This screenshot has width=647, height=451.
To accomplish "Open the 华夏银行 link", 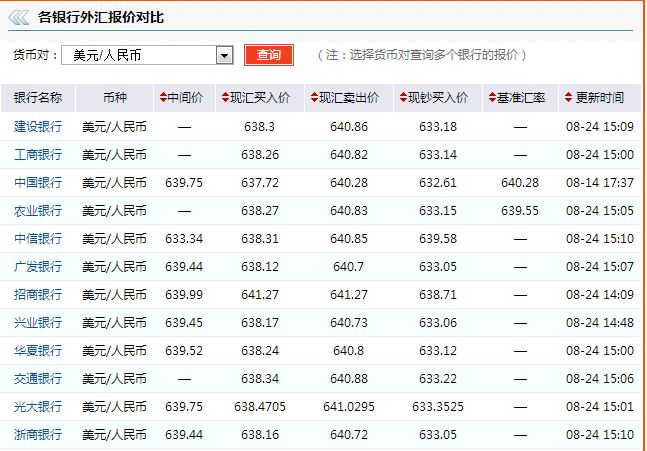I will [x=38, y=351].
